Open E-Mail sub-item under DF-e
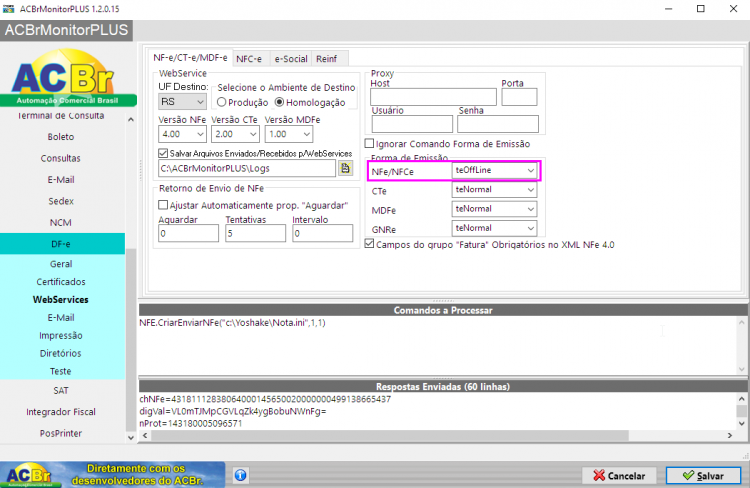The width and height of the screenshot is (750, 488). 61,318
